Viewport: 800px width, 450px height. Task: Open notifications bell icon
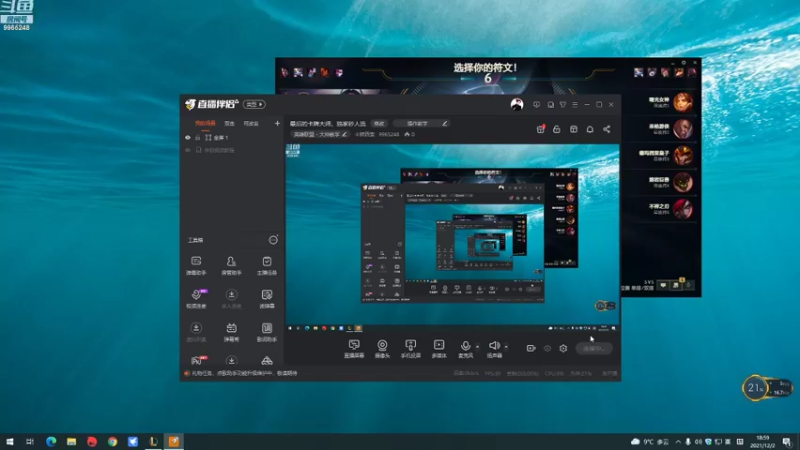point(590,129)
